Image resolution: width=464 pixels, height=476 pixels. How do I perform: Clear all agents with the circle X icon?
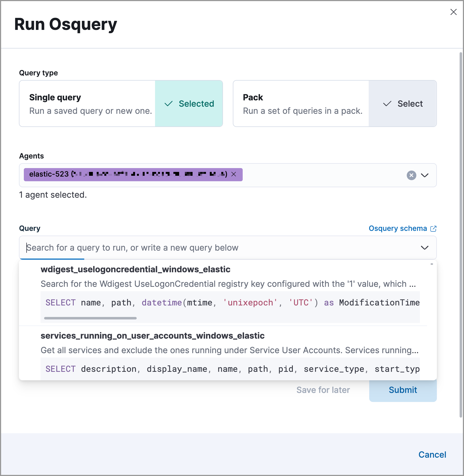point(411,175)
